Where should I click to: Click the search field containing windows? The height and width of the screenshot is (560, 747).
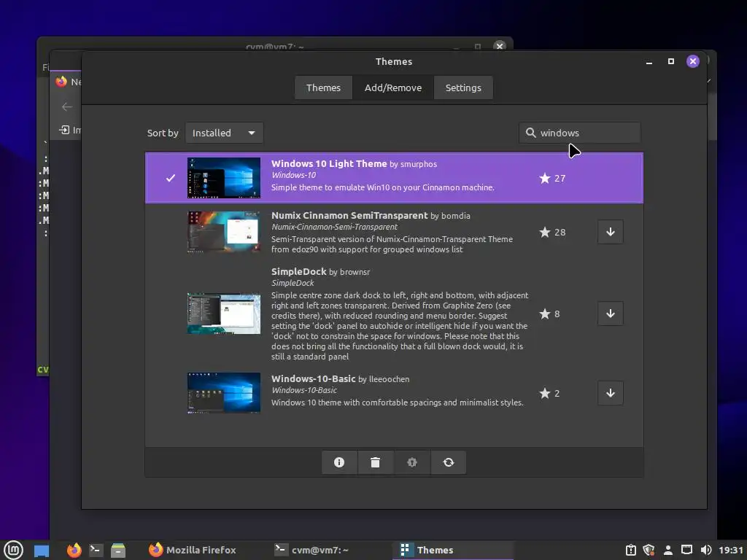click(x=580, y=133)
